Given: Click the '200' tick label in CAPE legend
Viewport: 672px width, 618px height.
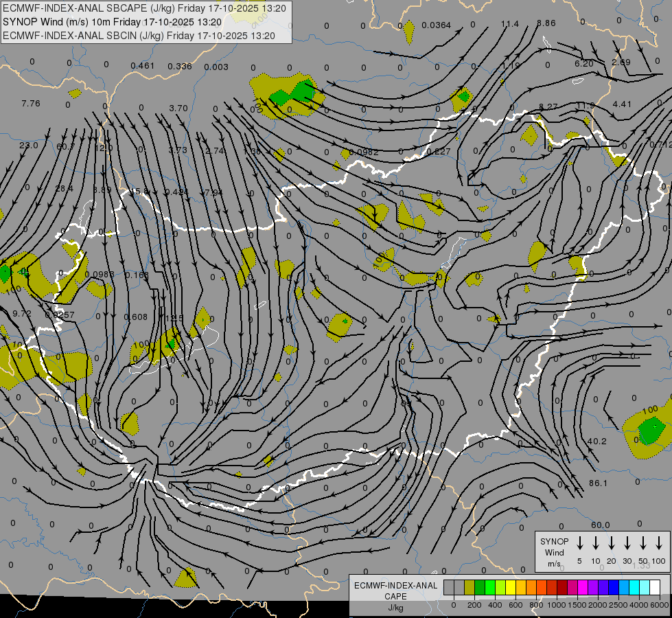Looking at the screenshot, I should 474,605.
